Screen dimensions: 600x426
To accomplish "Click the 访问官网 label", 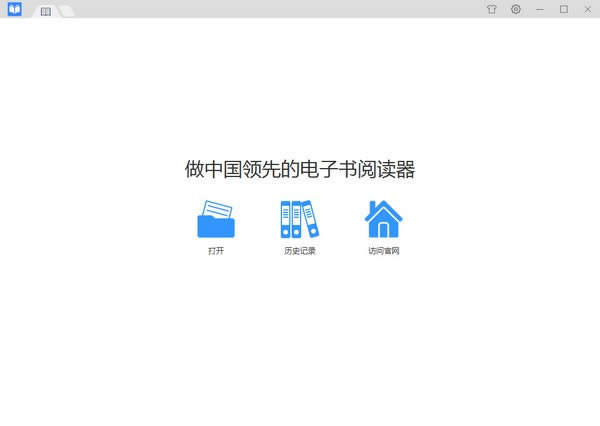I will coord(383,251).
